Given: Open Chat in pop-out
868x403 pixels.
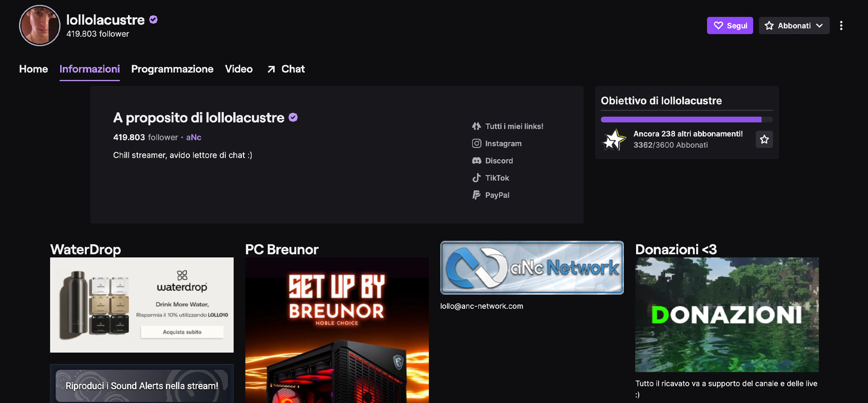Looking at the screenshot, I should pos(286,69).
